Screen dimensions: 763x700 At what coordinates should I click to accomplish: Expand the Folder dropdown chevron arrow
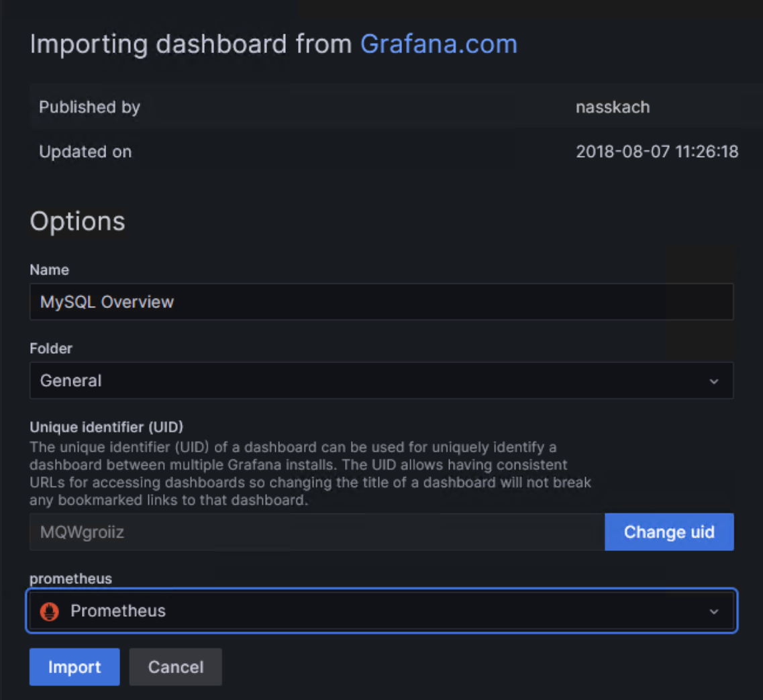click(713, 381)
